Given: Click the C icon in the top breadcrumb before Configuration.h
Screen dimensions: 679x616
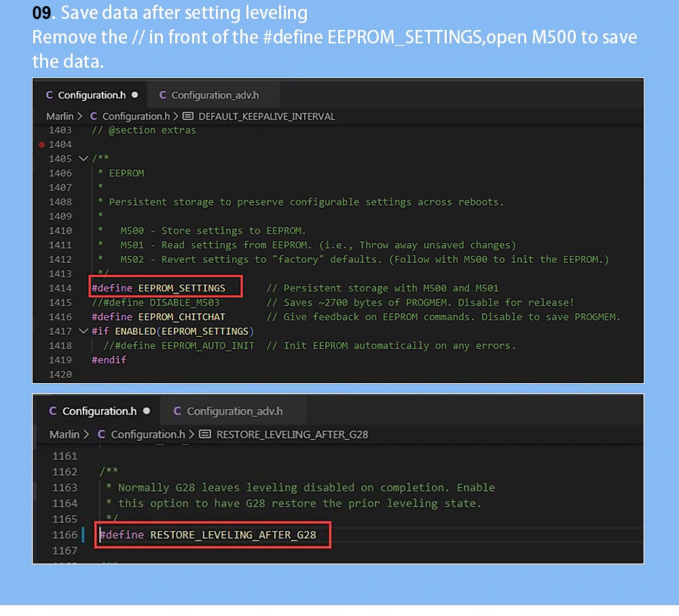Looking at the screenshot, I should click(x=94, y=116).
